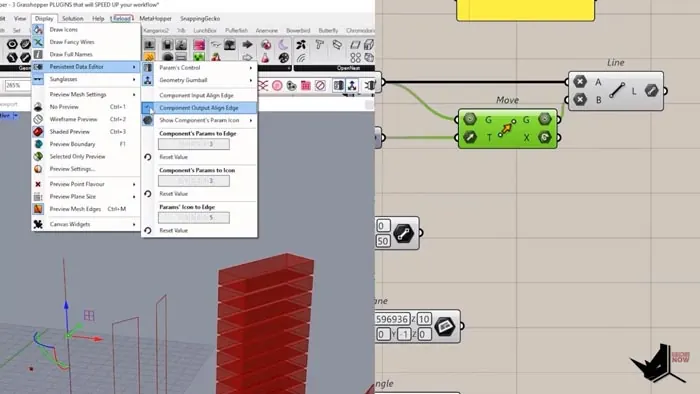
Task: Switch to the Pufferfish tab
Action: tap(236, 30)
